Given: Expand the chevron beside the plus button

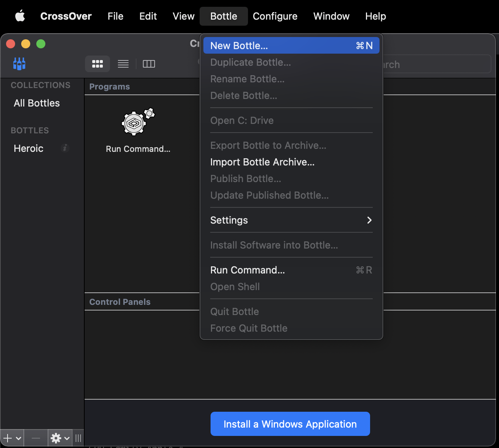Looking at the screenshot, I should pos(19,439).
